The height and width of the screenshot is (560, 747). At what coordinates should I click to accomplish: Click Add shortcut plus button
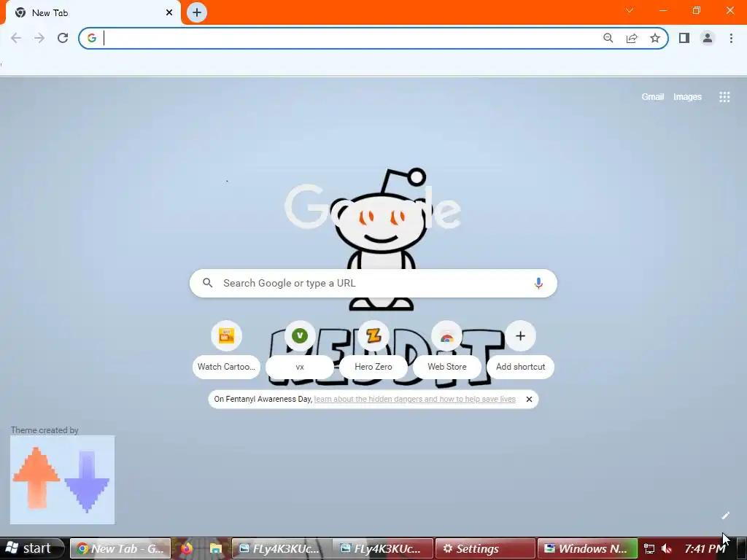pos(520,336)
